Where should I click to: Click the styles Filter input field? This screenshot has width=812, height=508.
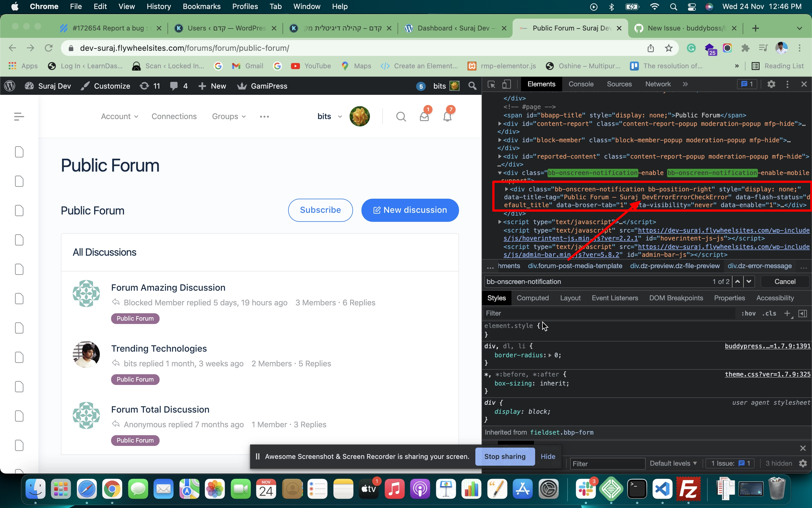coord(609,313)
